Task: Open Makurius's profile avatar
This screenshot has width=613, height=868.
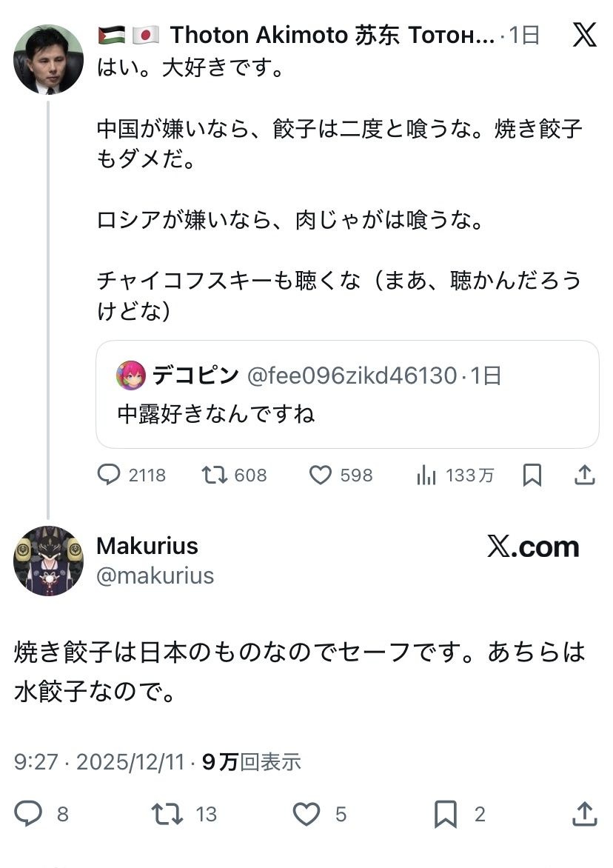Action: [x=48, y=561]
